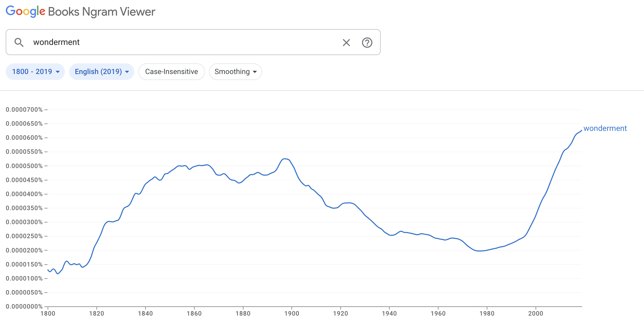
Task: Open the 1800 - 2019 date range dropdown
Action: pos(35,72)
